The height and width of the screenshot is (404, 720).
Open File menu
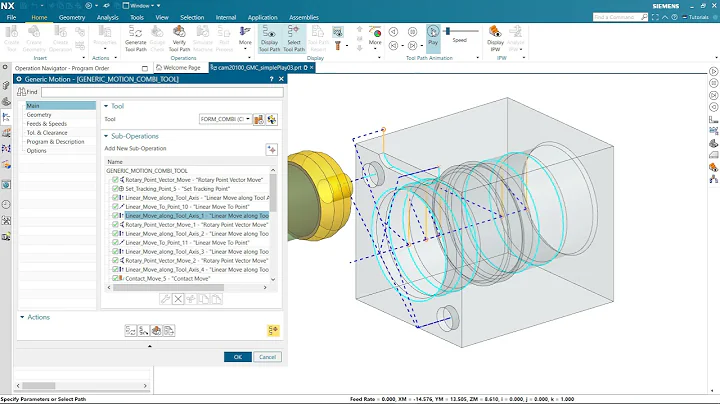click(11, 17)
